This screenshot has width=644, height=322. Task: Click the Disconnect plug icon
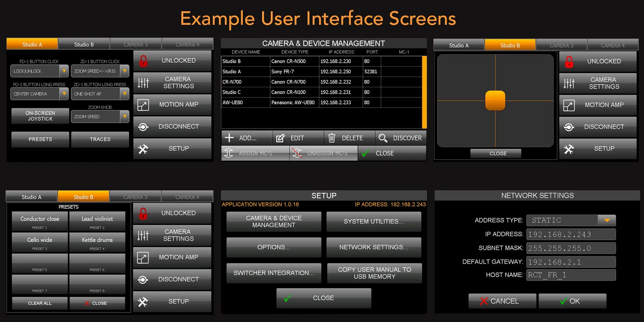143,126
